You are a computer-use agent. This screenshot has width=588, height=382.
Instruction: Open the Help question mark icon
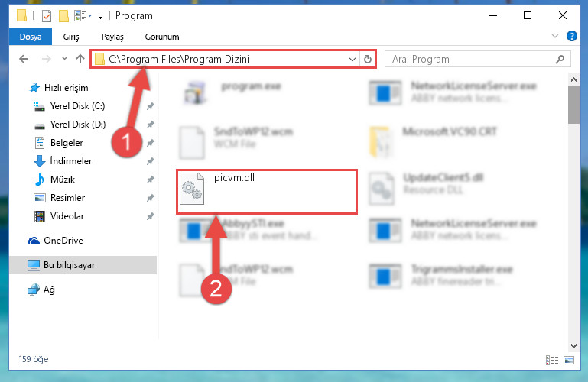coord(571,36)
